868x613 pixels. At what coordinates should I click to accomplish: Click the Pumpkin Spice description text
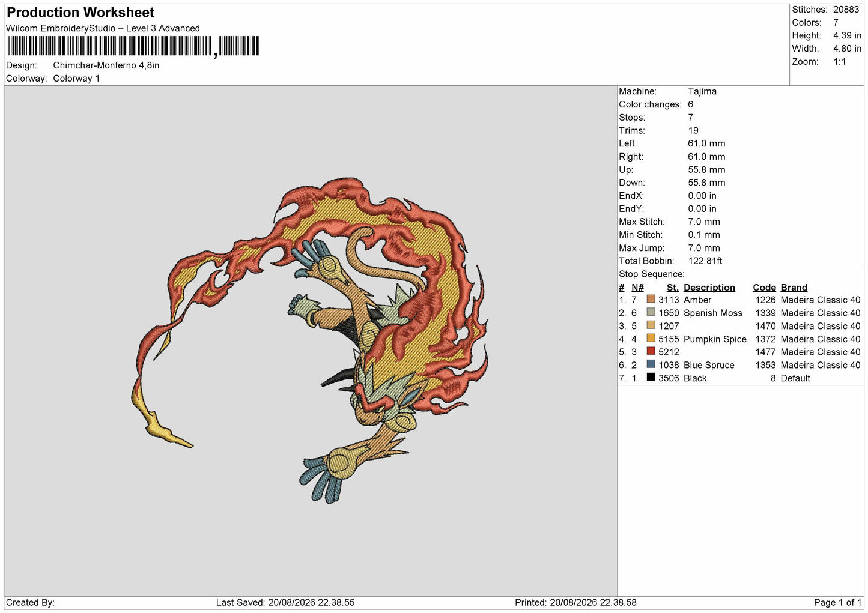pos(715,339)
